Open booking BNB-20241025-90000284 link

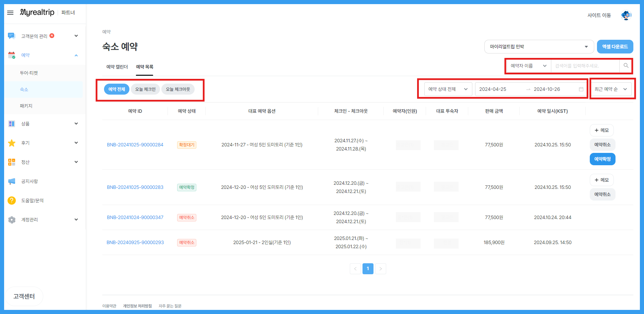tap(135, 145)
